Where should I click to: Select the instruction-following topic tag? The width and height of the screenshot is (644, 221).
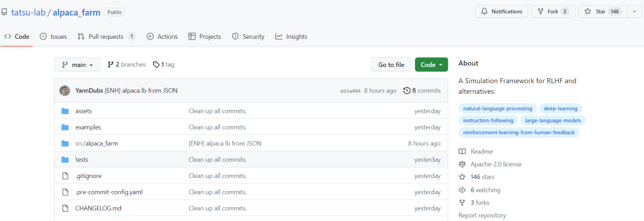(488, 121)
